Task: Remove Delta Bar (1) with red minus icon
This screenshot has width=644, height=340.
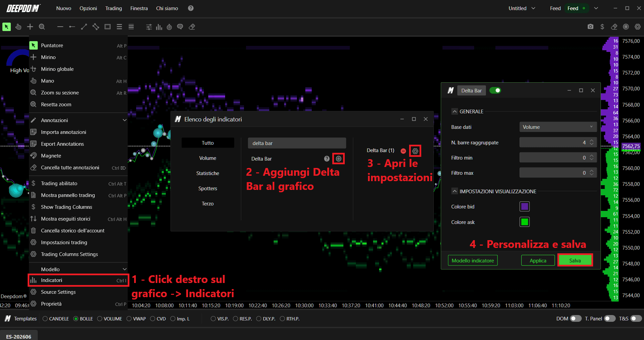Action: coord(403,151)
